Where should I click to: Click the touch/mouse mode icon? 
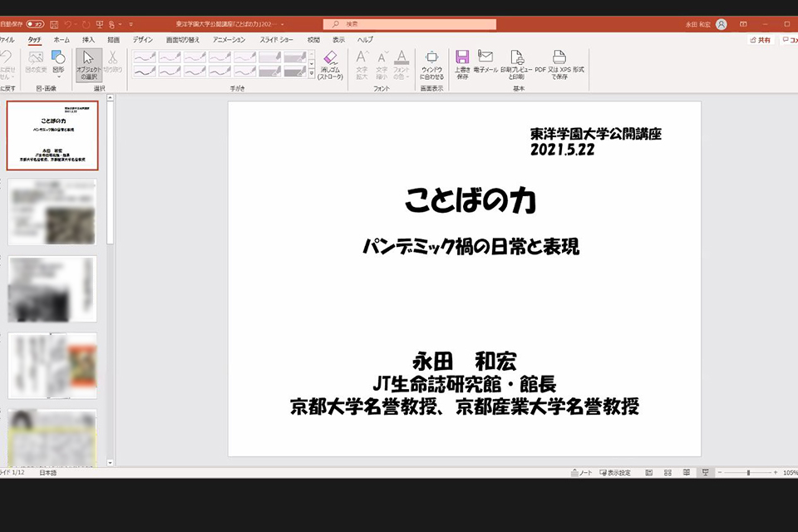pos(111,24)
